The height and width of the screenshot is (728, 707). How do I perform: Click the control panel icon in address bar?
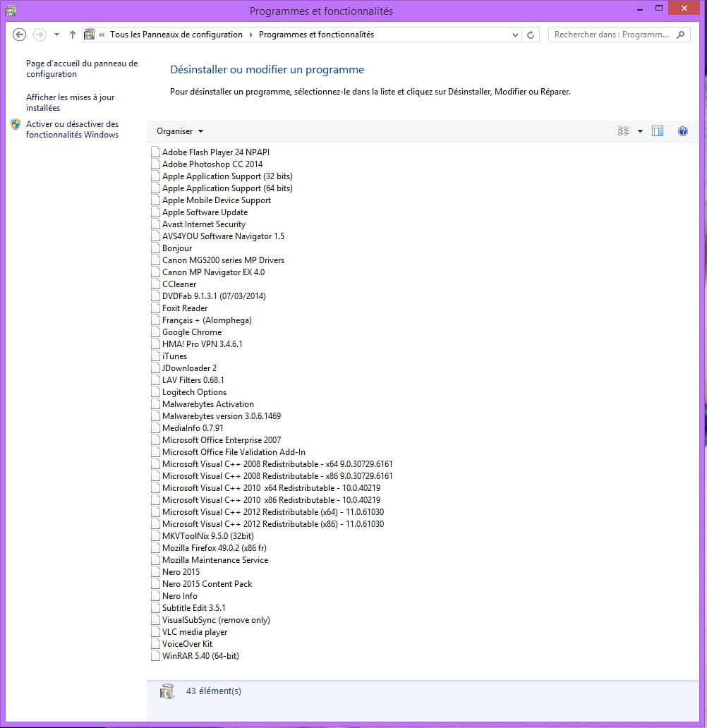pyautogui.click(x=89, y=35)
